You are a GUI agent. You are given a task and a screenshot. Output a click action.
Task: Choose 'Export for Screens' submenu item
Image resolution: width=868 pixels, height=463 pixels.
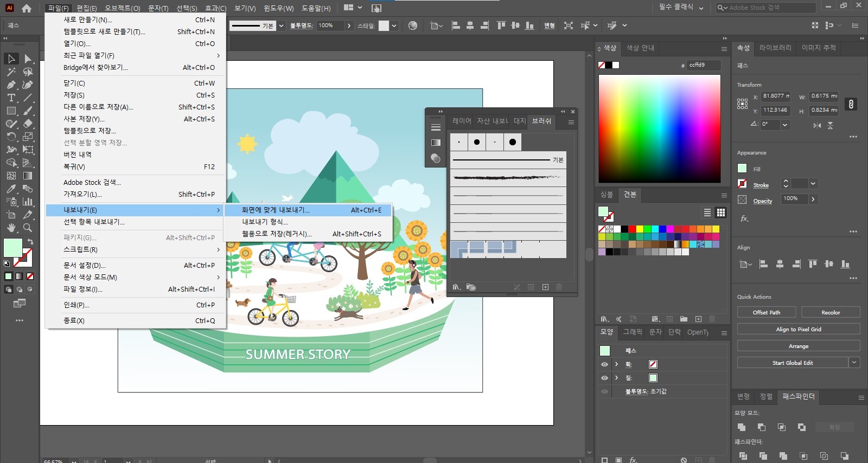click(x=276, y=210)
